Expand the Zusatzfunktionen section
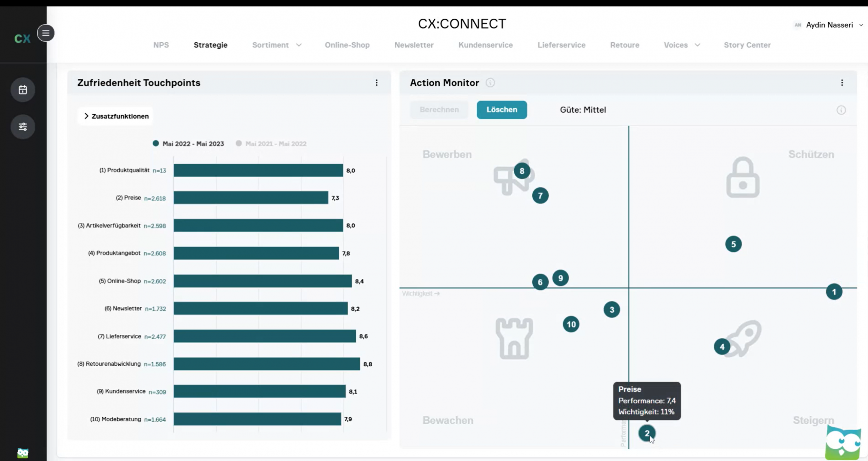 coord(116,116)
